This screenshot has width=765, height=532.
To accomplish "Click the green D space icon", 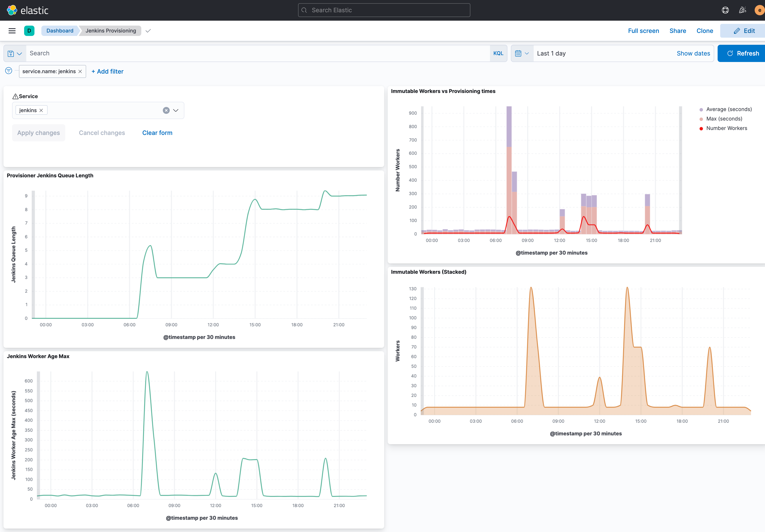I will (x=29, y=31).
